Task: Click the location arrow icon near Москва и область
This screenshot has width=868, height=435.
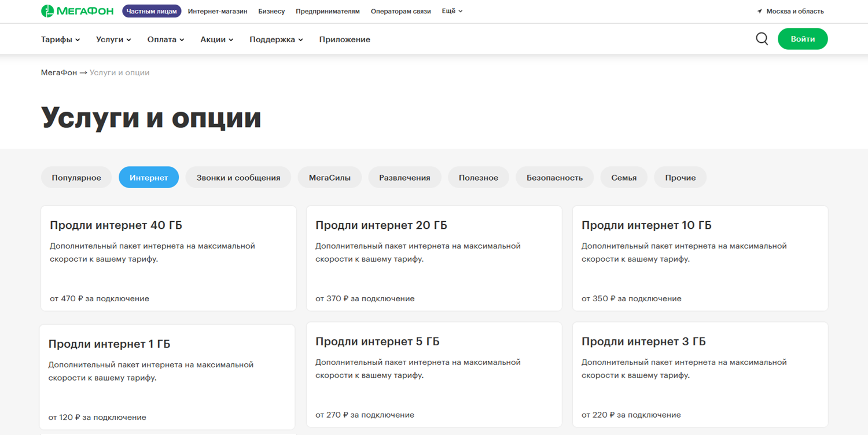Action: pos(760,11)
